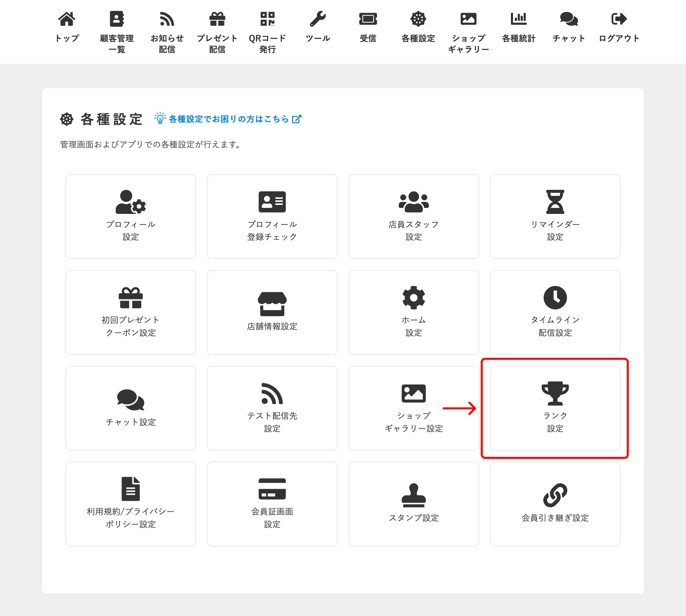Screen dimensions: 686x616
Task: Click the ticket icon for 受信
Action: point(368,19)
